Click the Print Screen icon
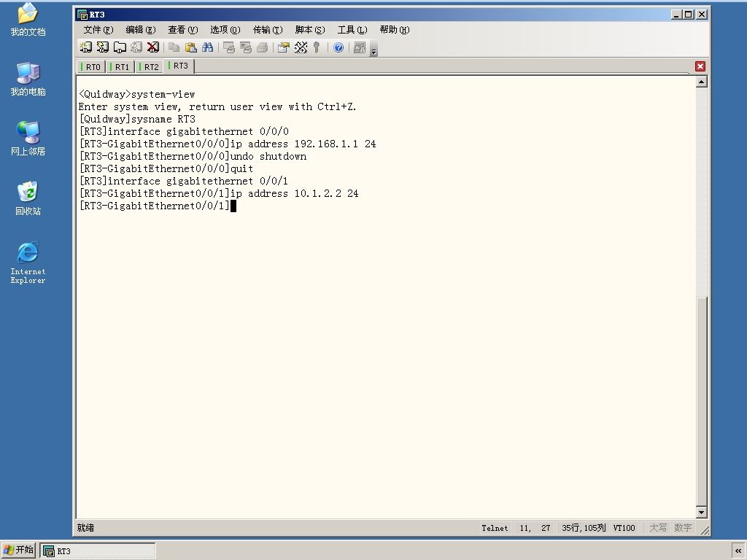 pos(229,47)
